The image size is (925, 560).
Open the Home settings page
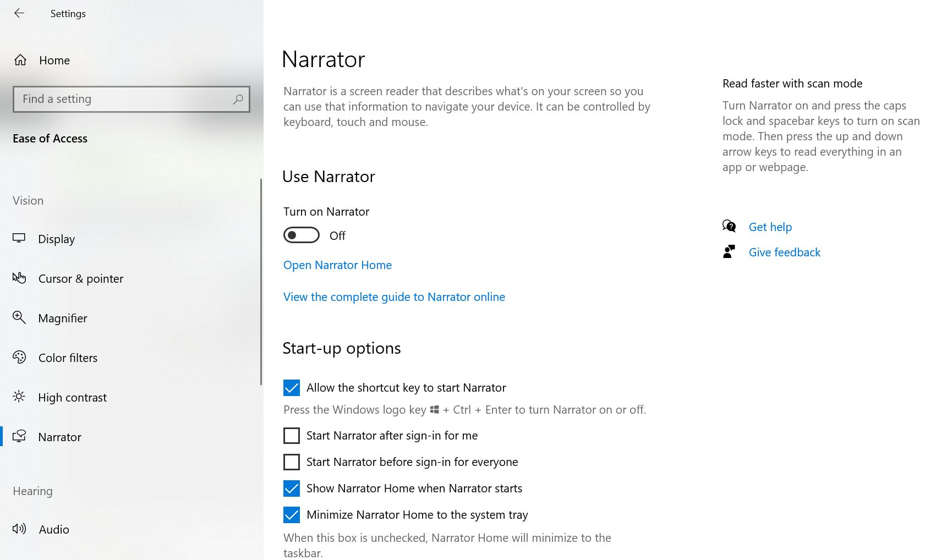tap(131, 60)
